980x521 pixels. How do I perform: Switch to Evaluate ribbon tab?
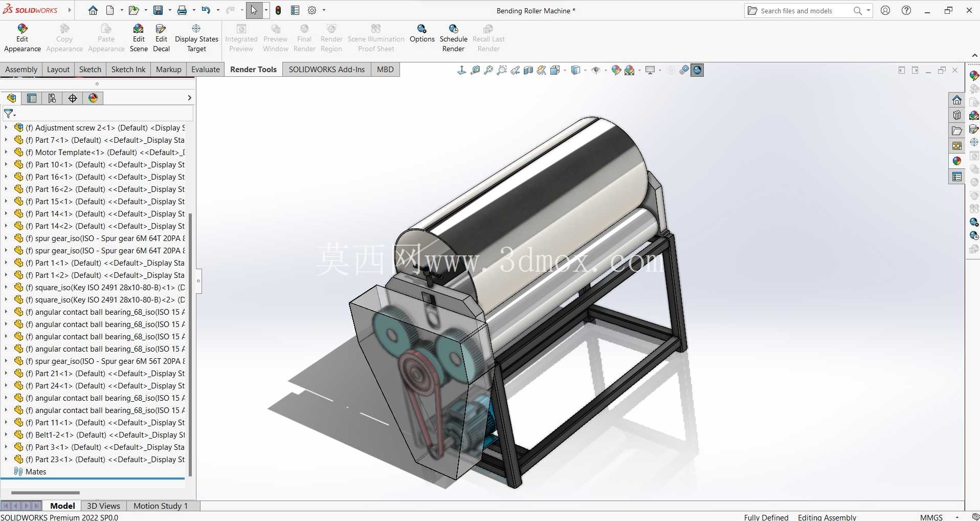(x=205, y=70)
